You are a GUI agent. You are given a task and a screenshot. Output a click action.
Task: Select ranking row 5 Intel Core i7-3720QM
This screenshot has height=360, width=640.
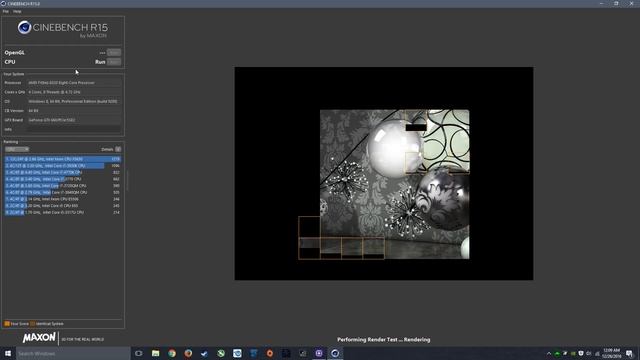(63, 186)
